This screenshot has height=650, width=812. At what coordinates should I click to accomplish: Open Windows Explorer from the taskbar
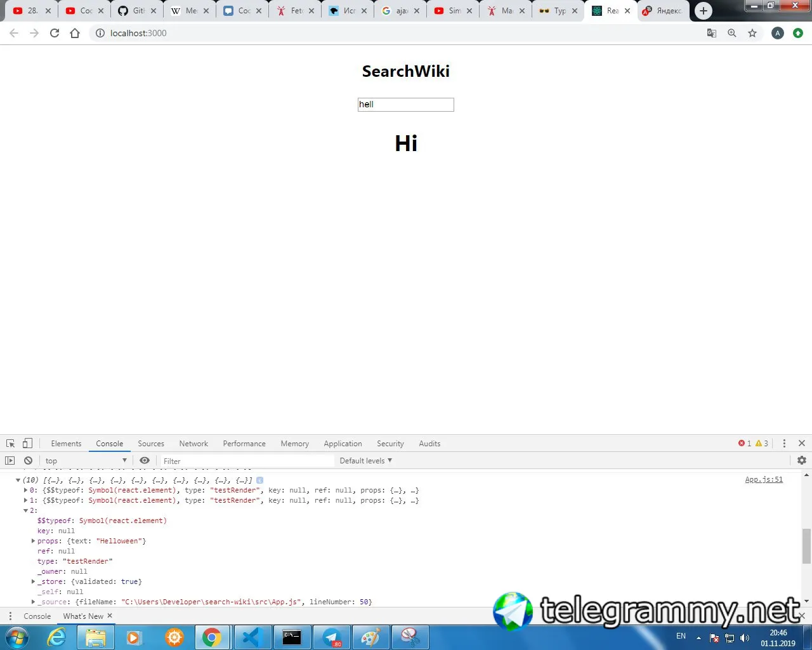point(96,637)
